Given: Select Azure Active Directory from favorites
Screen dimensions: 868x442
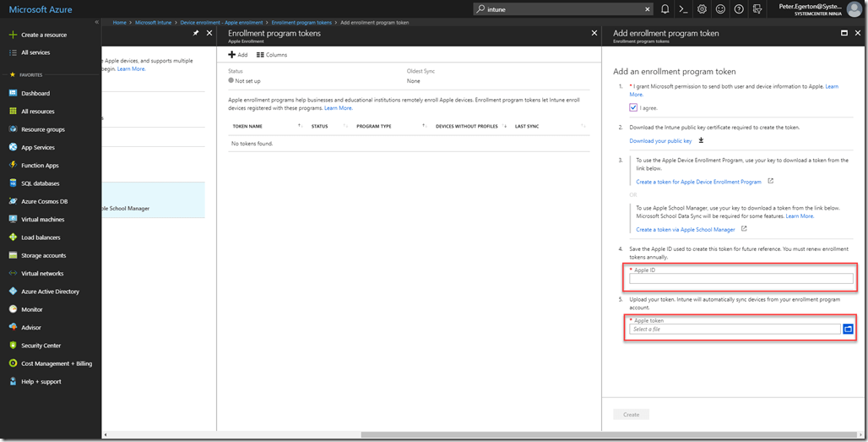Looking at the screenshot, I should tap(50, 292).
